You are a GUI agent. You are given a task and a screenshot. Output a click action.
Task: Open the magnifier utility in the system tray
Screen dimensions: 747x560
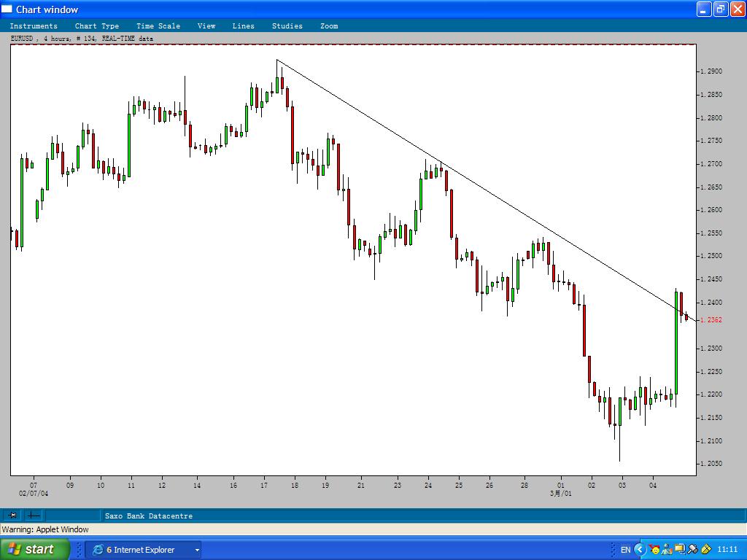[692, 550]
